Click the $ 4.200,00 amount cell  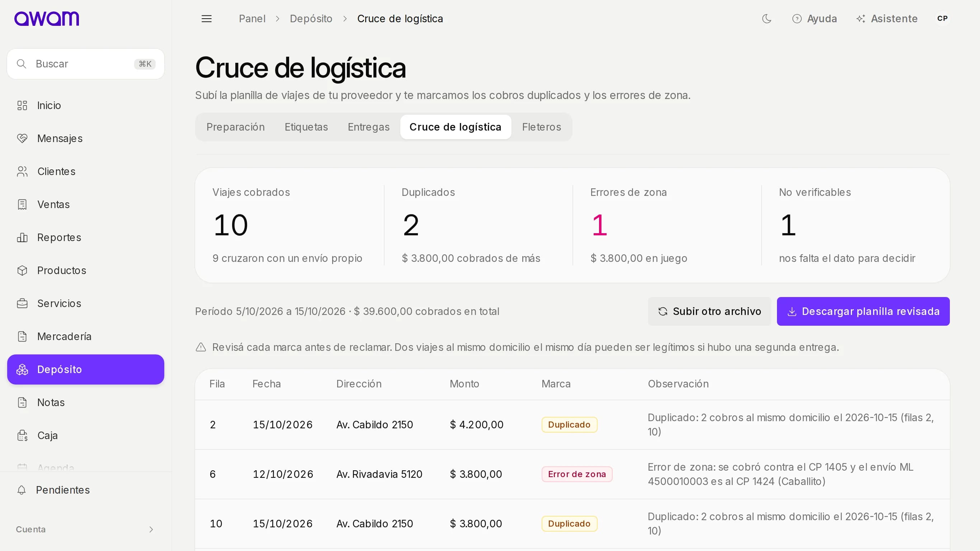(x=476, y=425)
